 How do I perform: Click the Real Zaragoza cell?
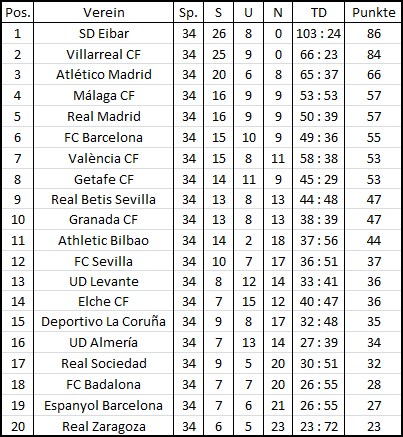point(104,426)
